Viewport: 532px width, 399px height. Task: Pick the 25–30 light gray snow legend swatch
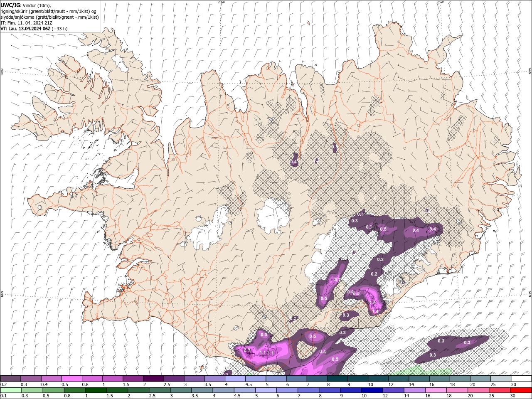[x=501, y=378]
